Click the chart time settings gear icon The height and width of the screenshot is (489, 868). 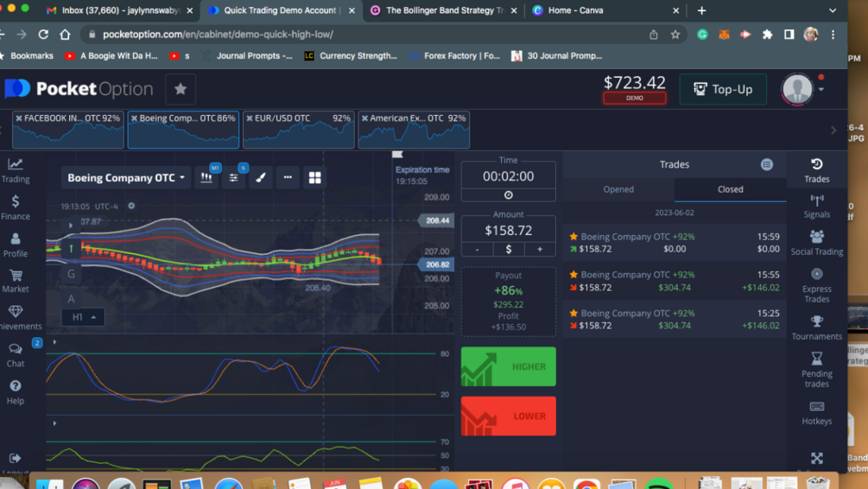(x=131, y=206)
